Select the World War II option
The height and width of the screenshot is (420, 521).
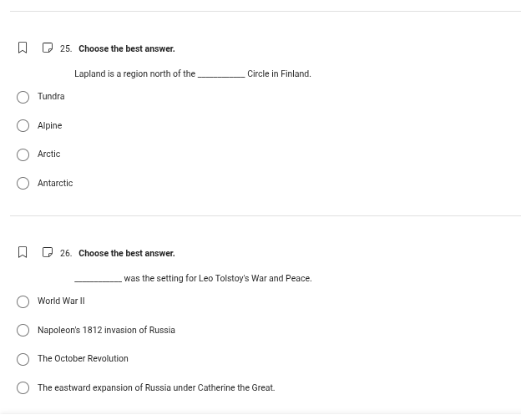(23, 302)
